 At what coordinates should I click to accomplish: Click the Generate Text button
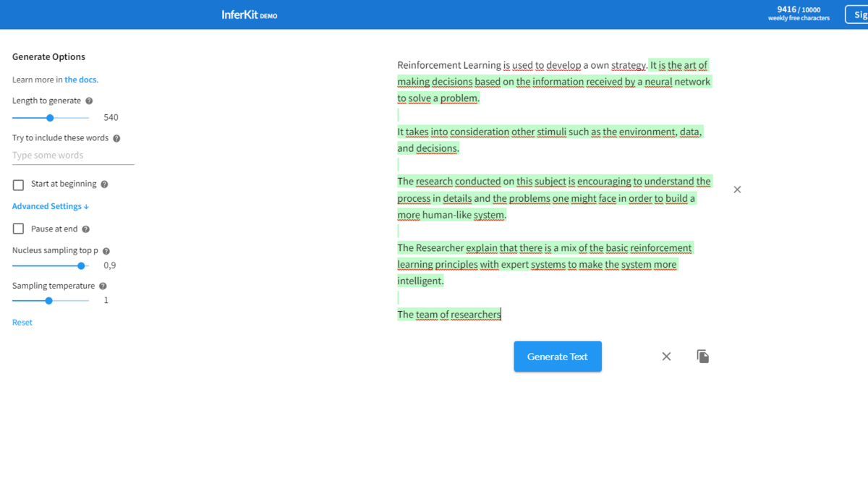point(557,357)
